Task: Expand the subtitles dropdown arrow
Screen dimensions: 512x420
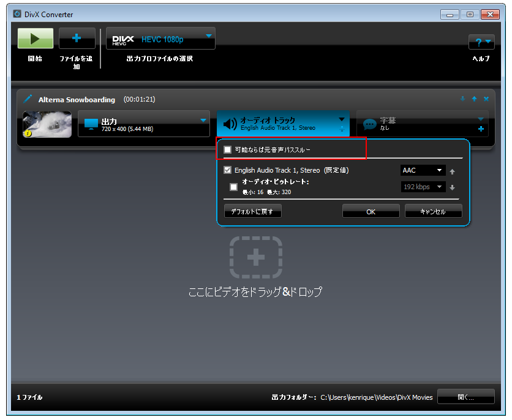Action: pyautogui.click(x=481, y=119)
